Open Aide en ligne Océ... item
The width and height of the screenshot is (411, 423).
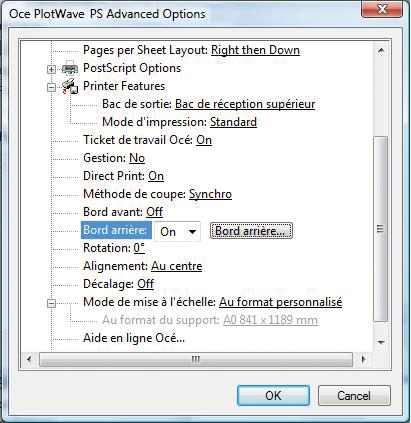pos(134,338)
